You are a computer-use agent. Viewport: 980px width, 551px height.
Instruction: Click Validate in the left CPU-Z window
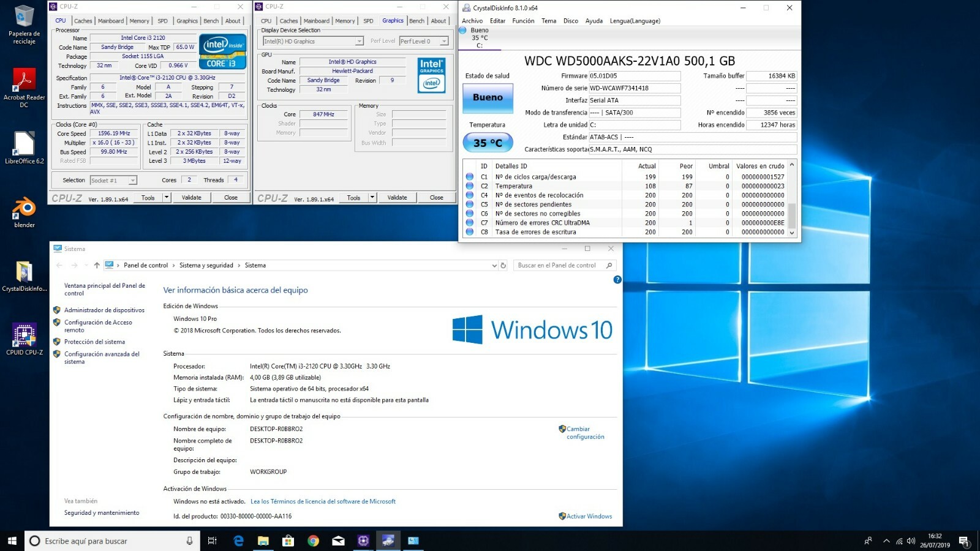pos(192,197)
